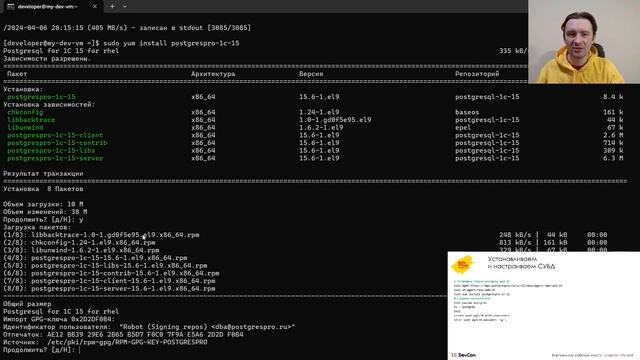
Task: Click dependency package chkconfig
Action: pyautogui.click(x=25, y=112)
